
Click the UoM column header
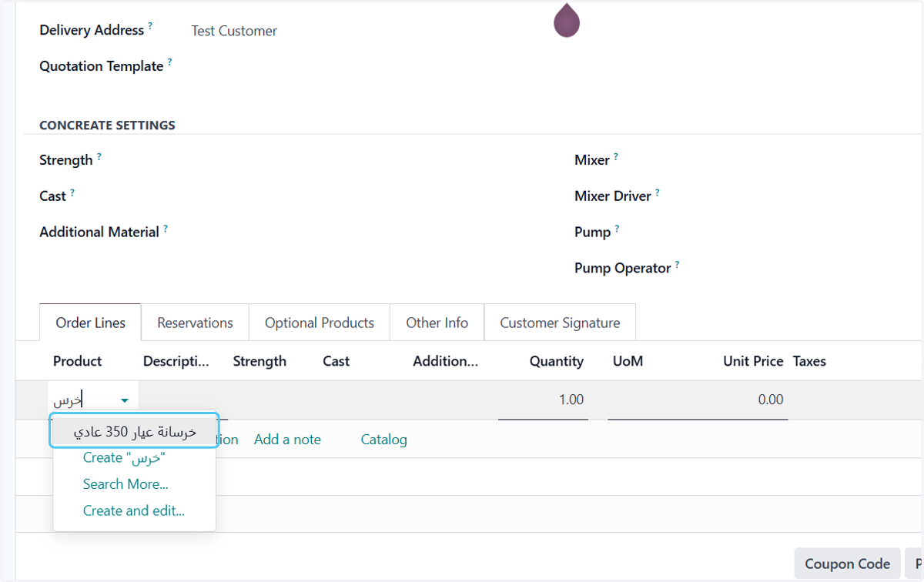click(628, 361)
